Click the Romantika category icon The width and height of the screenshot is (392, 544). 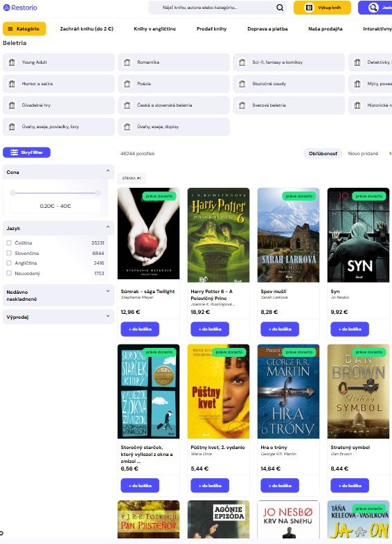pos(127,62)
